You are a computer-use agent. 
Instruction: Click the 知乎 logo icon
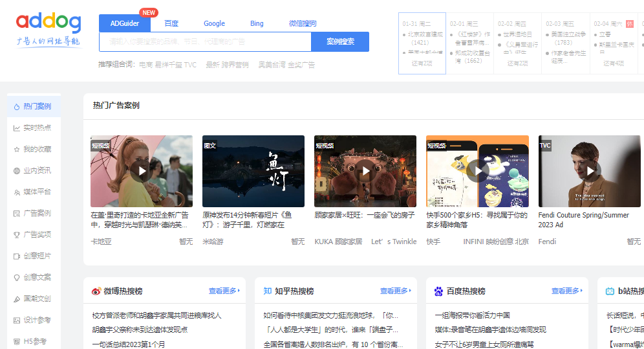268,291
